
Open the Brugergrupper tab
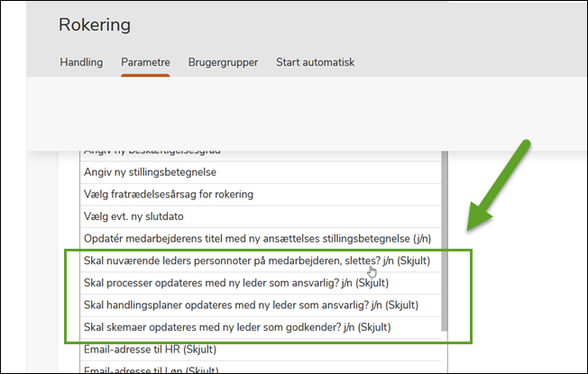tap(223, 63)
